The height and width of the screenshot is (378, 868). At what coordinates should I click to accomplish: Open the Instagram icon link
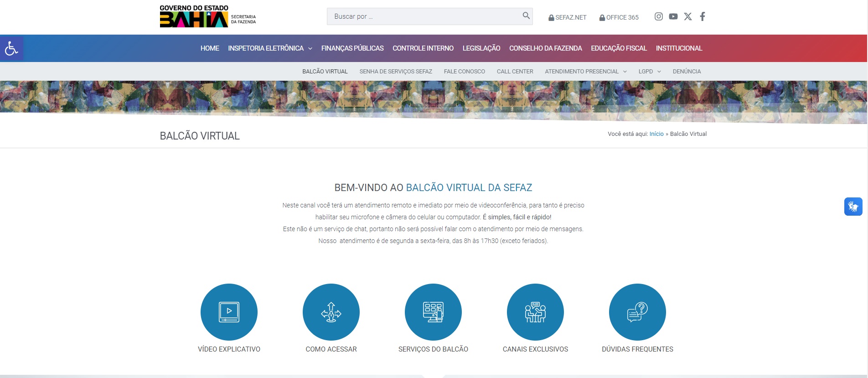[x=658, y=16]
